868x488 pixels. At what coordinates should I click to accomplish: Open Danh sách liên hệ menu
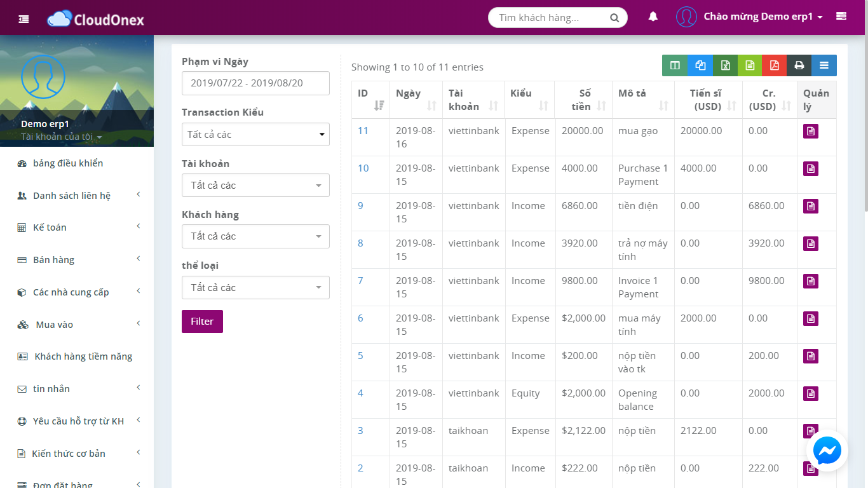coord(77,196)
